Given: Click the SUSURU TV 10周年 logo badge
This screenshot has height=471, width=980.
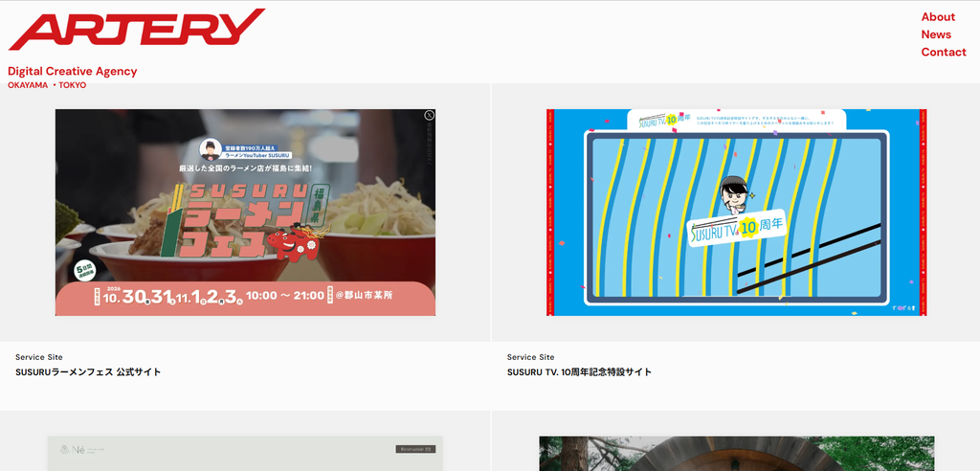Looking at the screenshot, I should 738,230.
